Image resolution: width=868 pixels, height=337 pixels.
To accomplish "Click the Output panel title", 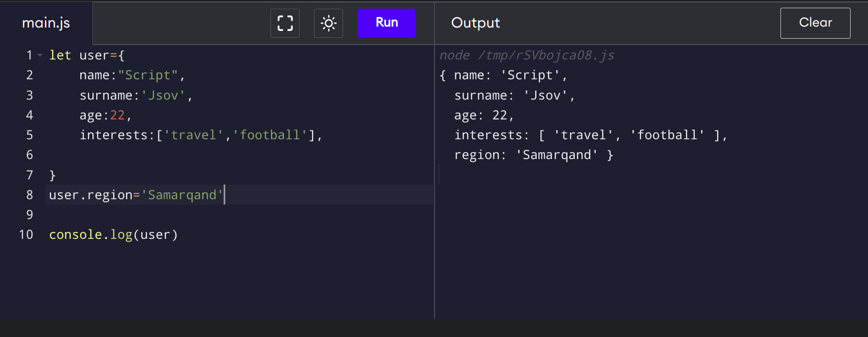I will coord(475,23).
